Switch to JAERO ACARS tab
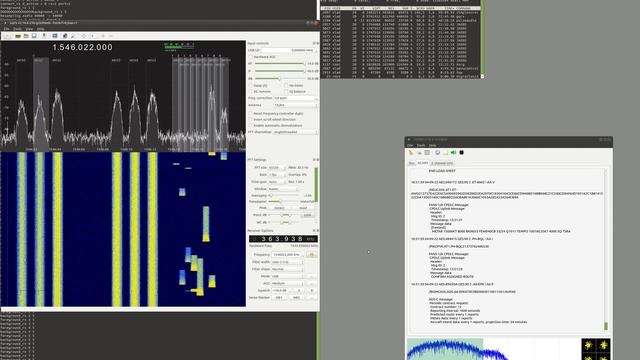 click(x=423, y=163)
